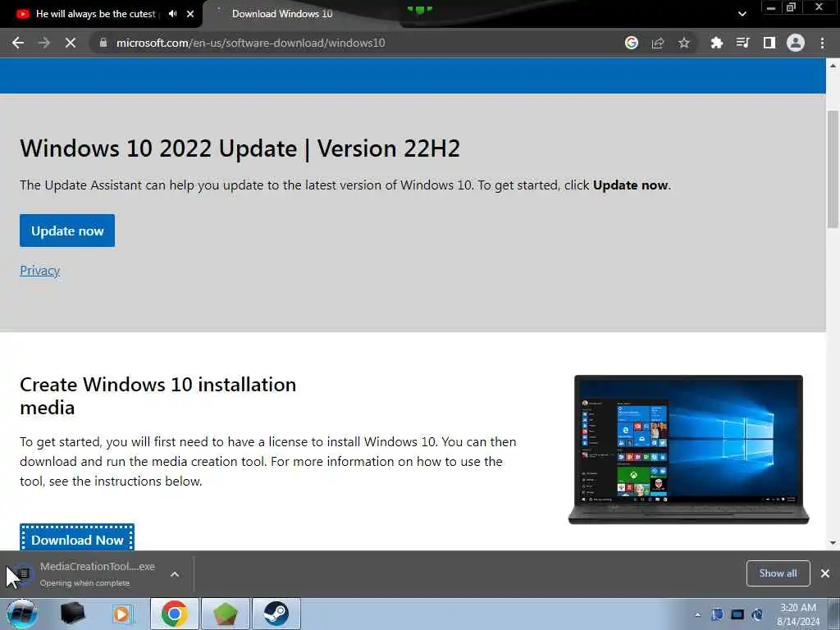Share this page icon

pyautogui.click(x=658, y=43)
